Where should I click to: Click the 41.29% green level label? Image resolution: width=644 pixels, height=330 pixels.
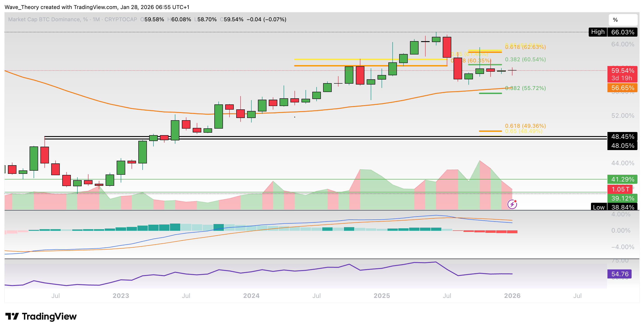pyautogui.click(x=622, y=179)
